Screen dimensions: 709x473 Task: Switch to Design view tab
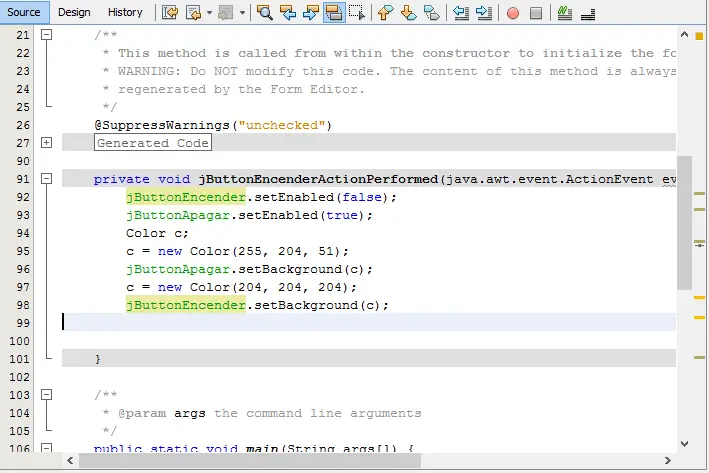pyautogui.click(x=74, y=12)
